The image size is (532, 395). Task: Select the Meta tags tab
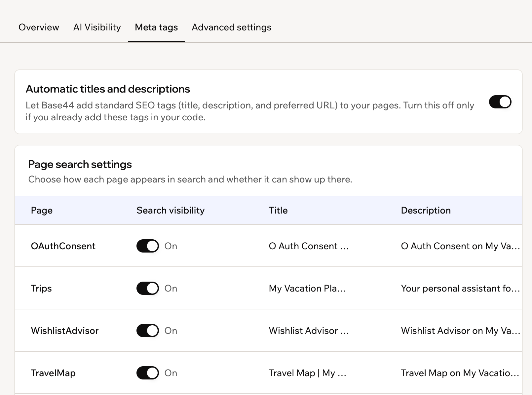[x=156, y=27]
